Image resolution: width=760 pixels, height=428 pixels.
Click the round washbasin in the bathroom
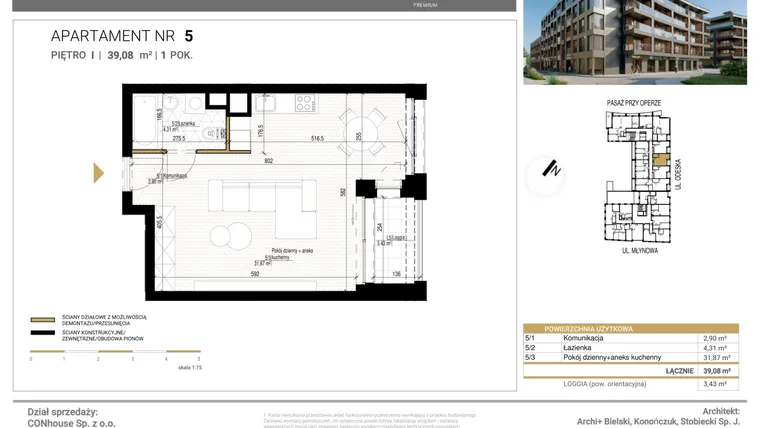[x=171, y=103]
